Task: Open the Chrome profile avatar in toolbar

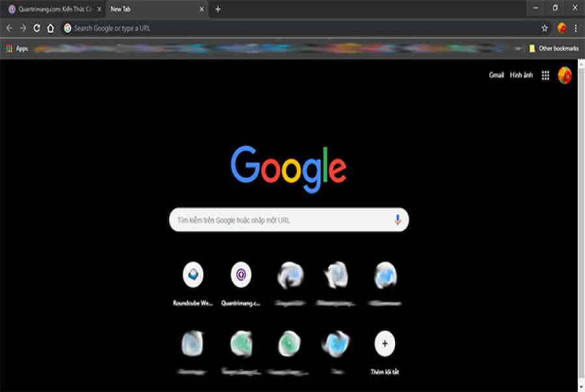Action: (x=562, y=29)
